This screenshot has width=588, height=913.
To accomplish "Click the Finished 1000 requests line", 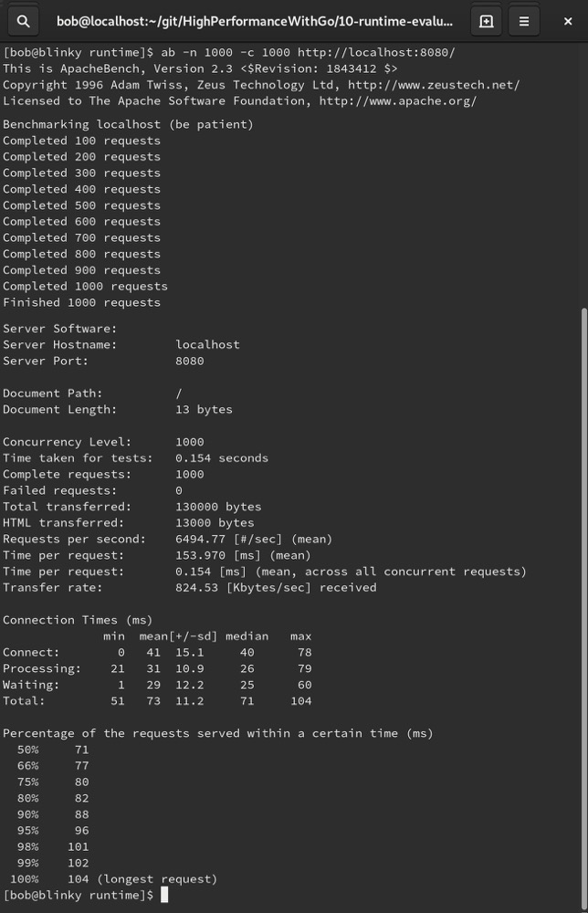I will (x=81, y=303).
